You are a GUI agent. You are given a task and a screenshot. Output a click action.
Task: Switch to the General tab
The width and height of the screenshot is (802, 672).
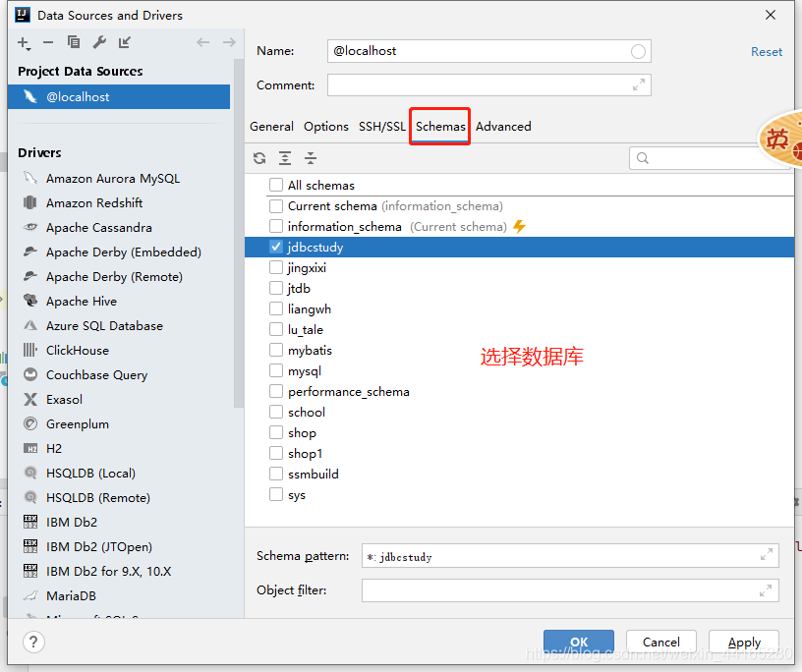click(271, 127)
